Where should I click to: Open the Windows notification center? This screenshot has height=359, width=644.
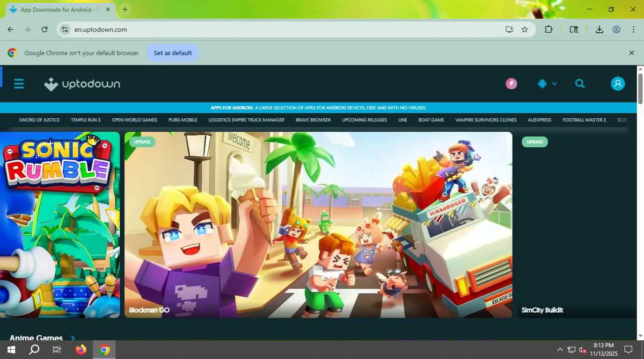629,350
